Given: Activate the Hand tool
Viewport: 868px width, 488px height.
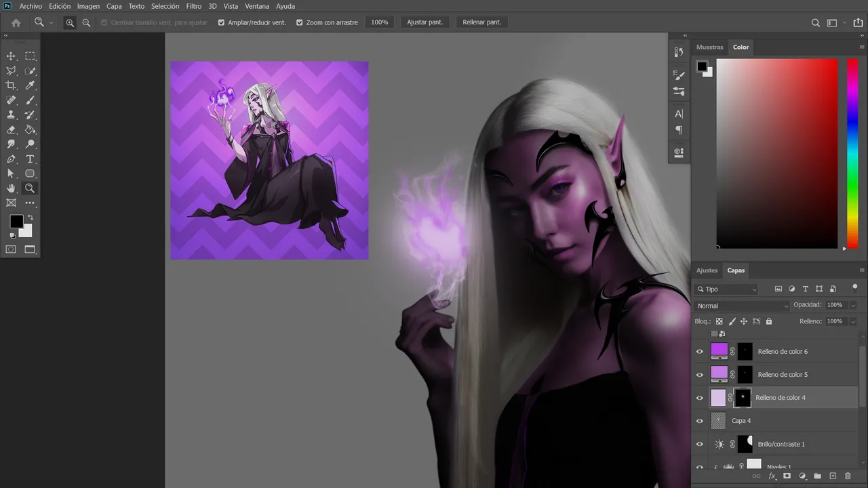Looking at the screenshot, I should click(11, 188).
